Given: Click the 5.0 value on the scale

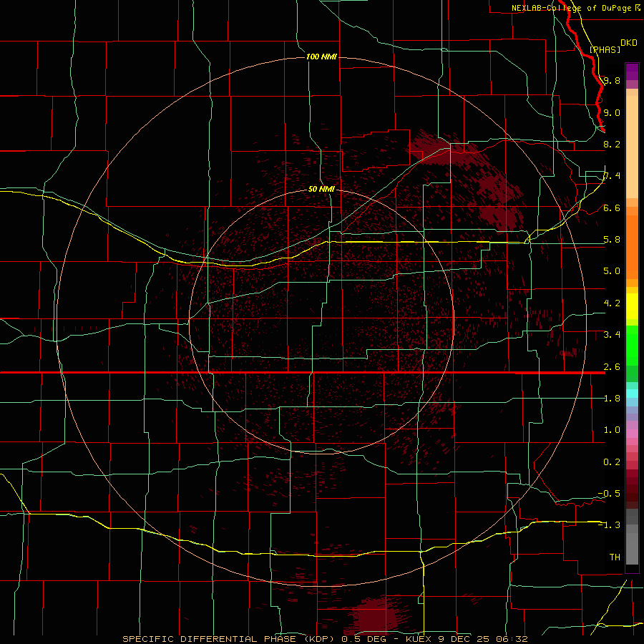Looking at the screenshot, I should point(612,271).
